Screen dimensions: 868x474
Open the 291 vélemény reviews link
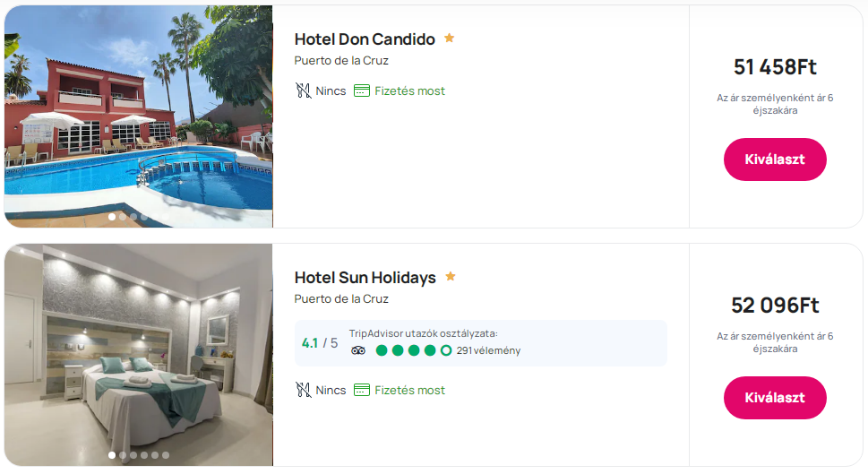[488, 350]
